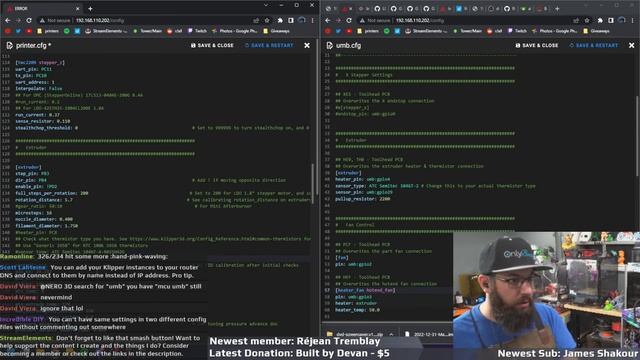Open extensions puzzle icon in printer.cfg window
This screenshot has width=640, height=360.
coord(280,20)
